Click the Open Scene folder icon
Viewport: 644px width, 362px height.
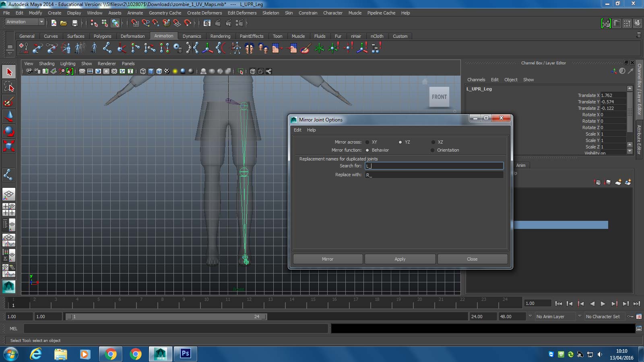(64, 23)
